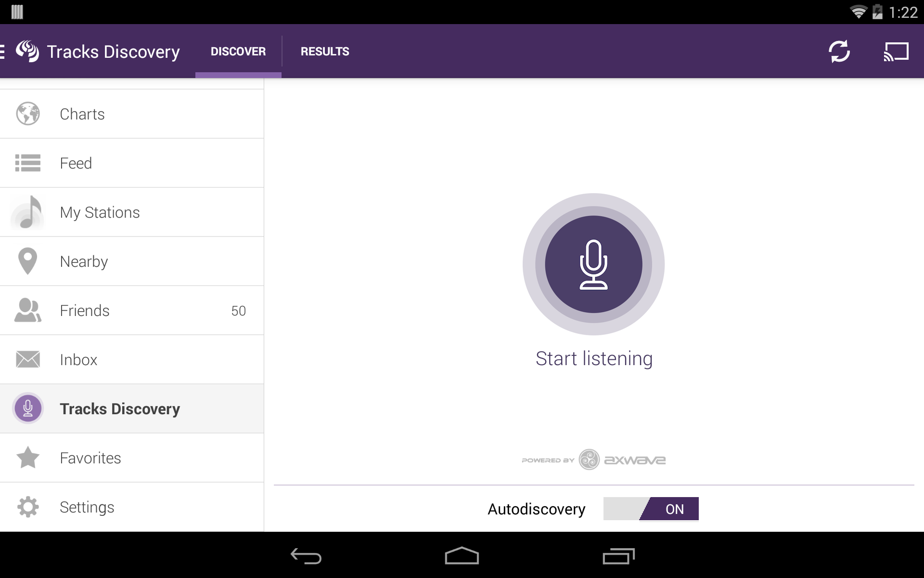924x578 pixels.
Task: Click the refresh icon in header
Action: 839,52
